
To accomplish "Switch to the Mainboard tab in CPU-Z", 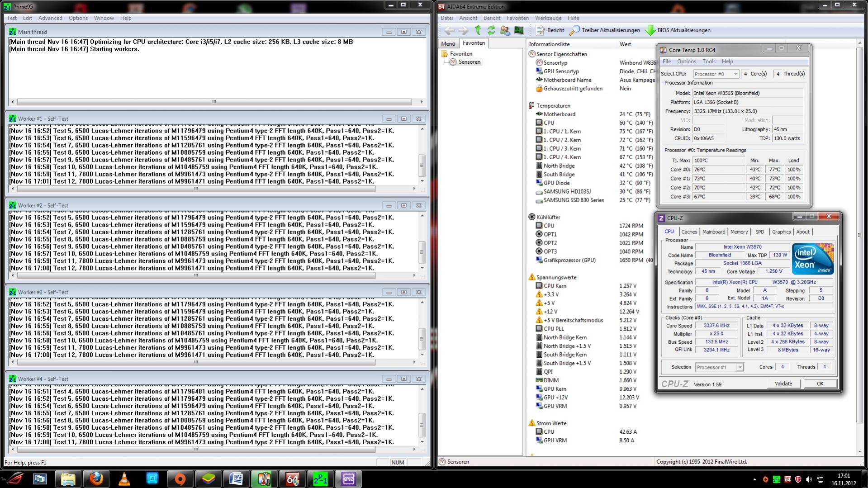I will 714,232.
